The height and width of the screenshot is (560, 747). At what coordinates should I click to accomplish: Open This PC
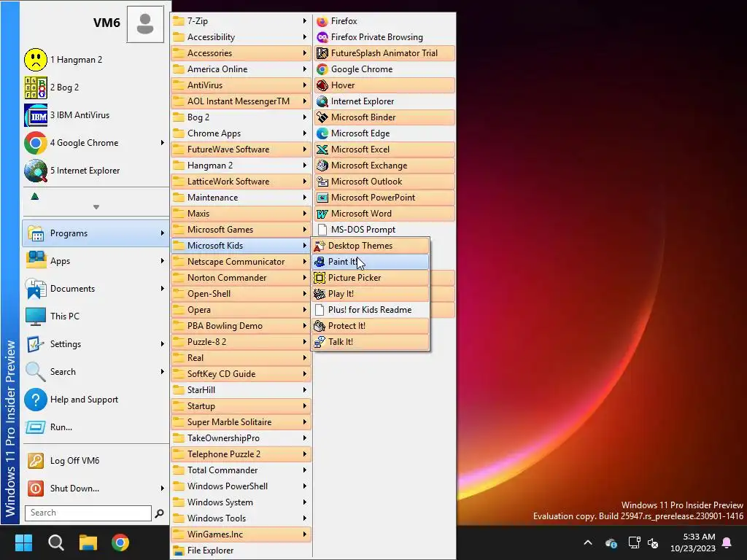(x=96, y=316)
